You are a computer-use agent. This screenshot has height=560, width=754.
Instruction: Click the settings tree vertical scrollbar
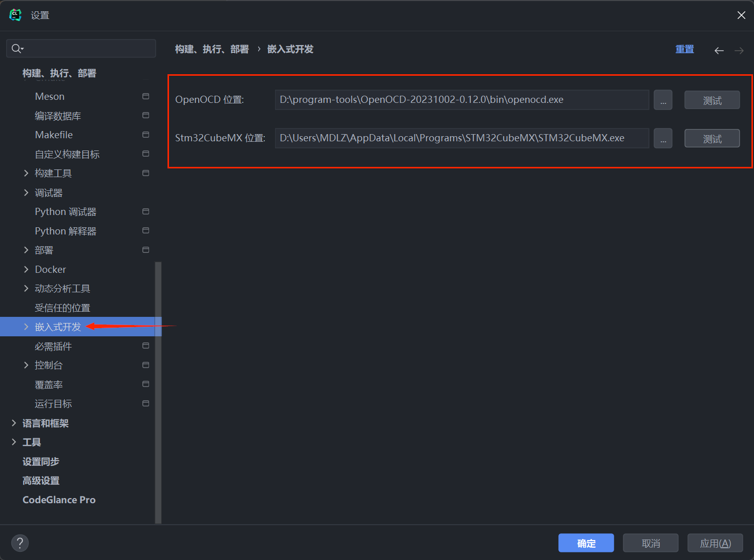coord(158,393)
